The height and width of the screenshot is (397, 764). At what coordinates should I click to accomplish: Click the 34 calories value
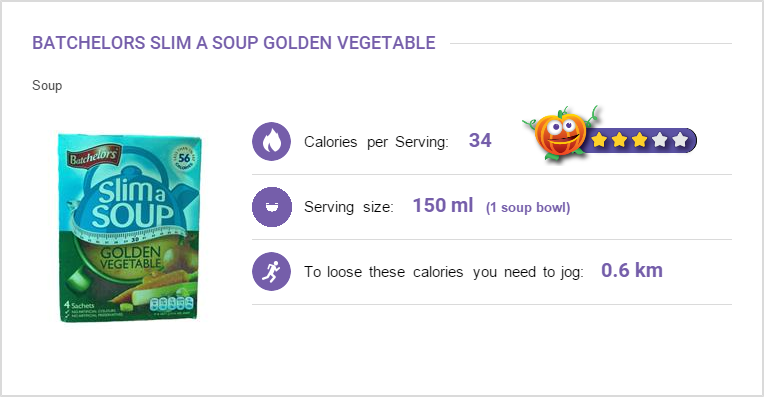pos(480,140)
